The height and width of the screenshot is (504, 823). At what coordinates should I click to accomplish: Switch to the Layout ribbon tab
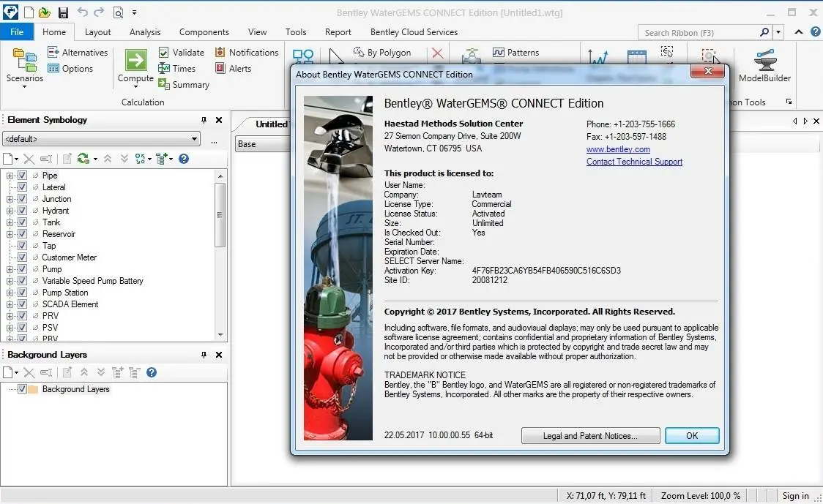(x=97, y=32)
